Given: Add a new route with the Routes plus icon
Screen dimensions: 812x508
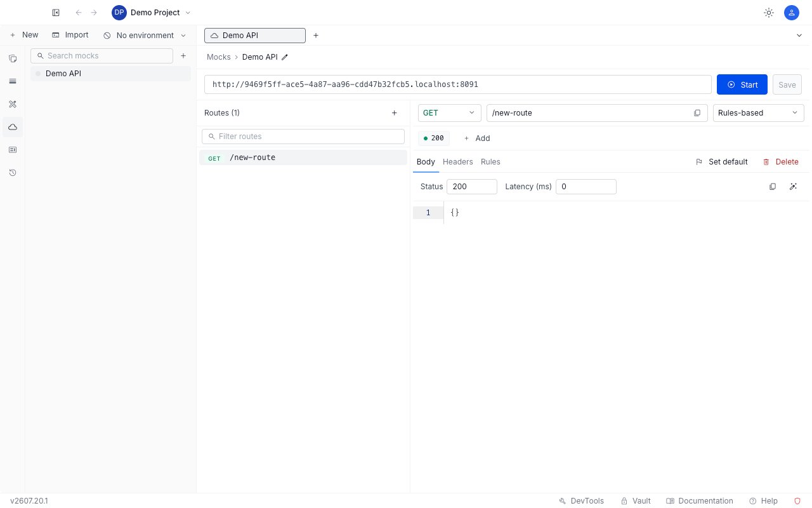Looking at the screenshot, I should pyautogui.click(x=394, y=113).
